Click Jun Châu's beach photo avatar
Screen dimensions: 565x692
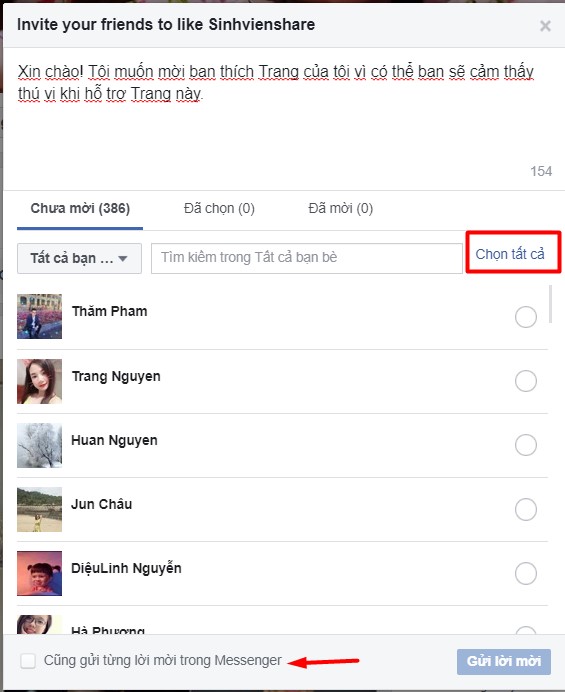click(39, 509)
